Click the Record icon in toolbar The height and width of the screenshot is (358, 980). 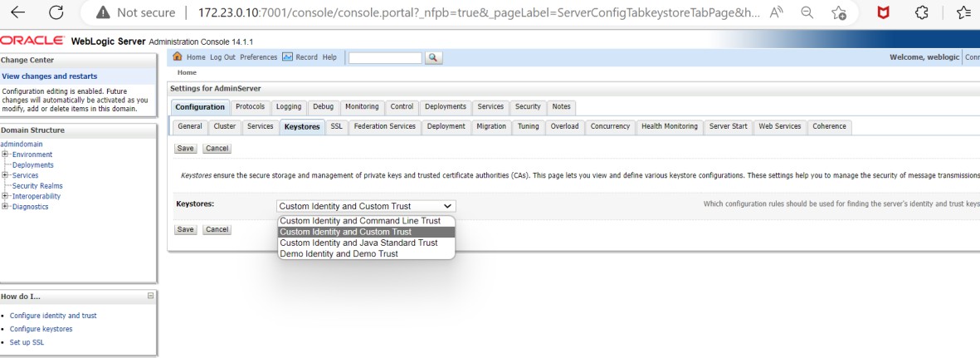click(x=287, y=57)
